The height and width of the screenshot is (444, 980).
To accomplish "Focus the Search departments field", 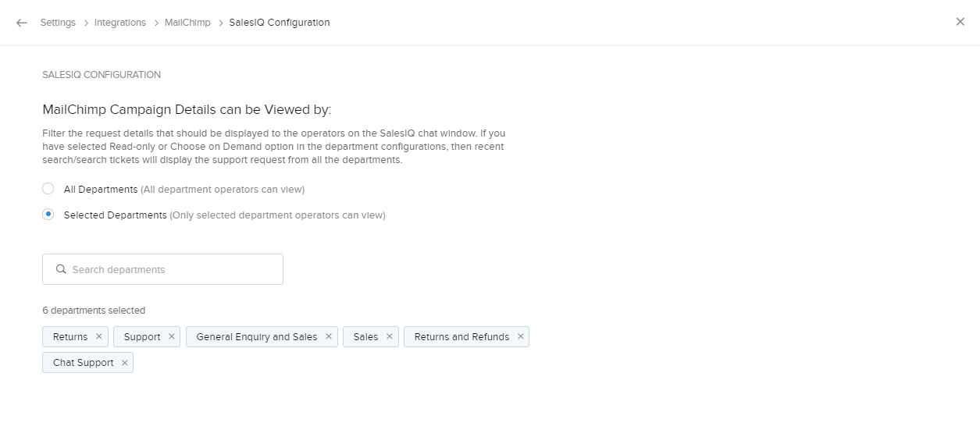I will coord(172,270).
